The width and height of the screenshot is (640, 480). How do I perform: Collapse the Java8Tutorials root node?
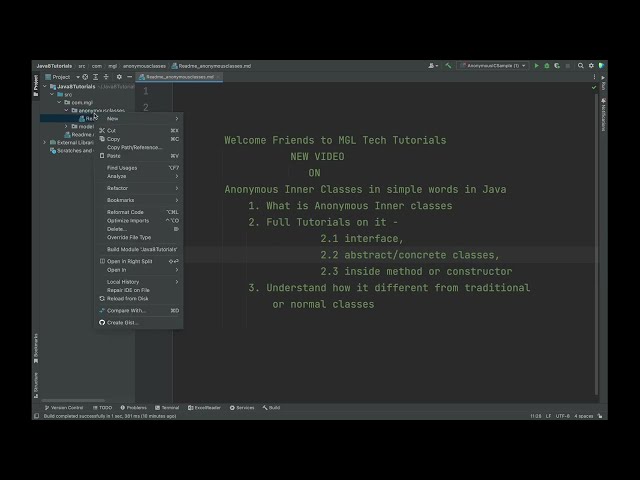(45, 87)
